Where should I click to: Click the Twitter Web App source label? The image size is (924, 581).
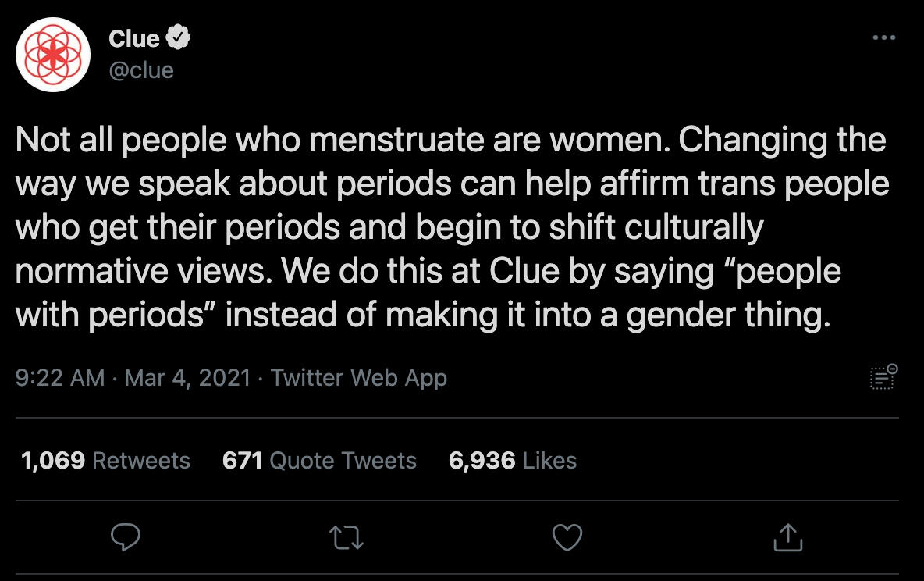(358, 378)
